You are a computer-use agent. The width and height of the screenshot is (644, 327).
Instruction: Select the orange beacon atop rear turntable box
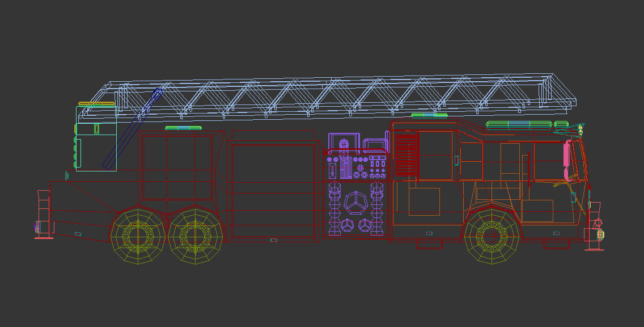(x=96, y=104)
